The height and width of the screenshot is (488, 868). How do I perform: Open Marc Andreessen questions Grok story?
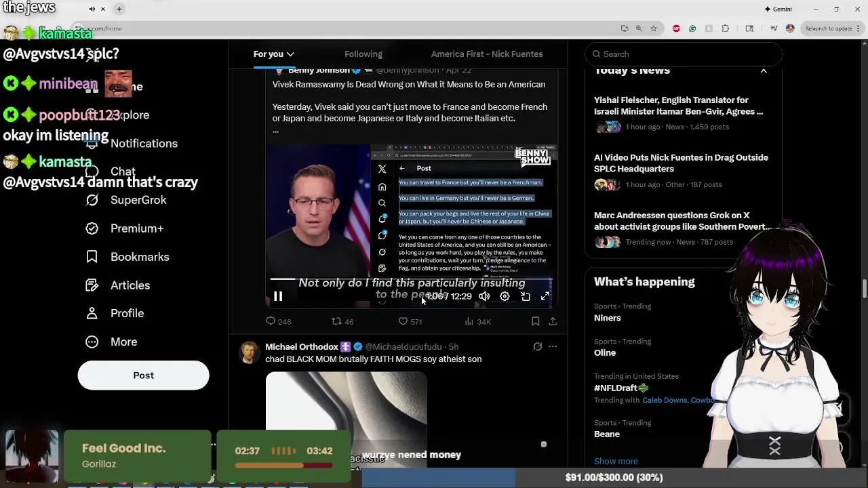pyautogui.click(x=683, y=228)
